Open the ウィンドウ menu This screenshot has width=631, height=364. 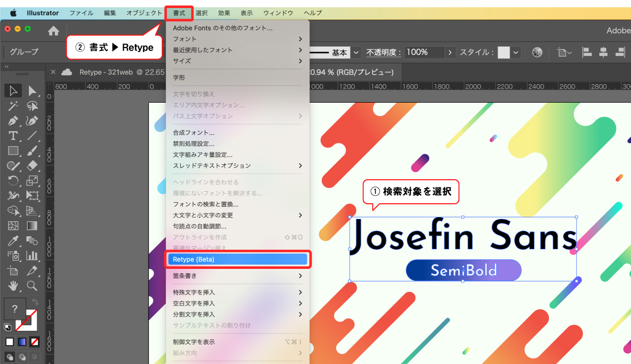(278, 13)
